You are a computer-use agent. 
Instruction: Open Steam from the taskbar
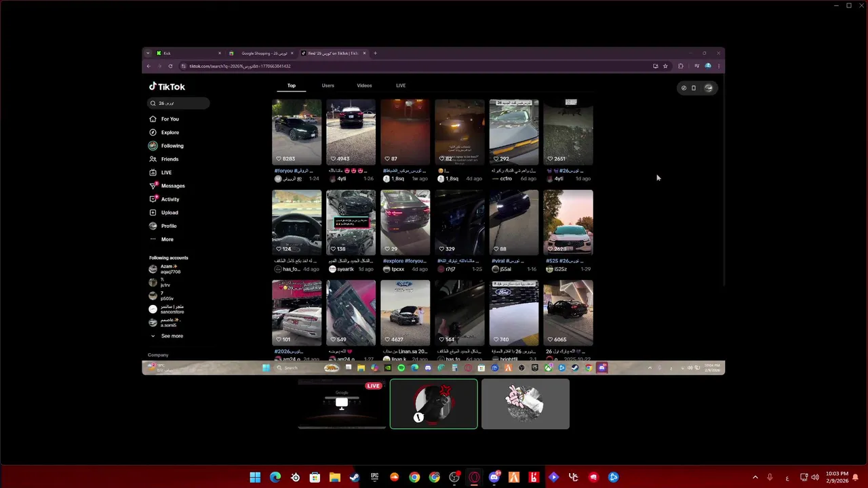pos(355,477)
